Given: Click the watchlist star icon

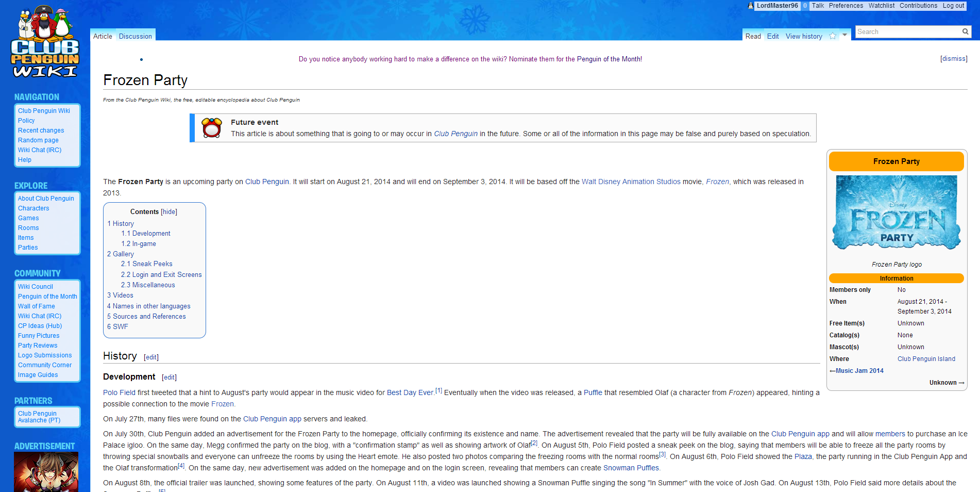Looking at the screenshot, I should coord(833,36).
